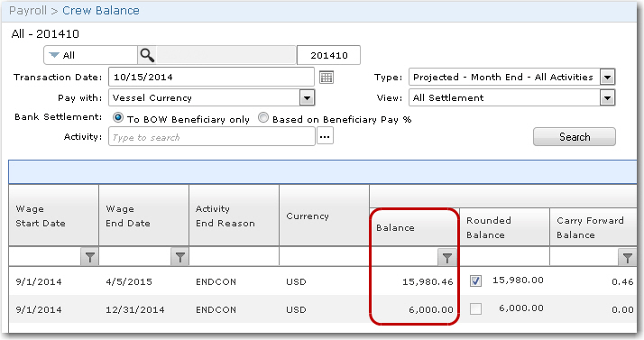Click the magnifier search icon beside All
Viewport: 644px width, 340px height.
point(147,55)
